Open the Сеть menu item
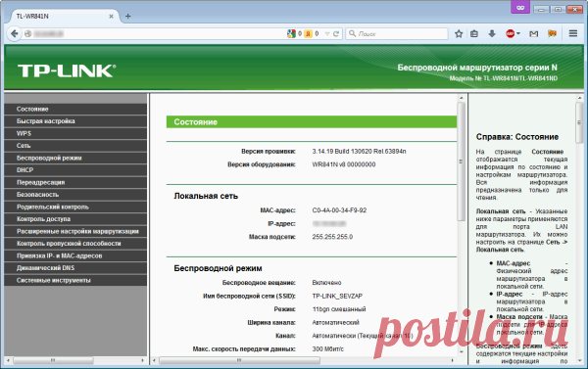 [x=75, y=146]
